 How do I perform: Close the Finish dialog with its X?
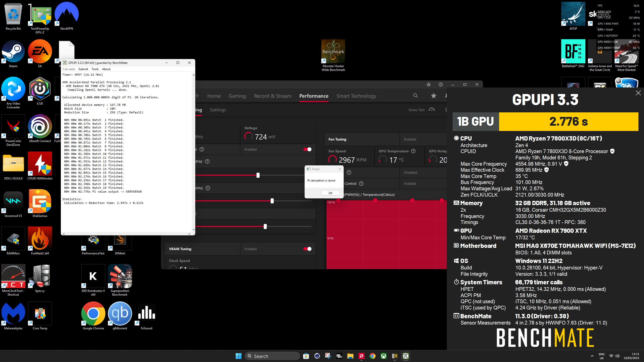tap(340, 169)
